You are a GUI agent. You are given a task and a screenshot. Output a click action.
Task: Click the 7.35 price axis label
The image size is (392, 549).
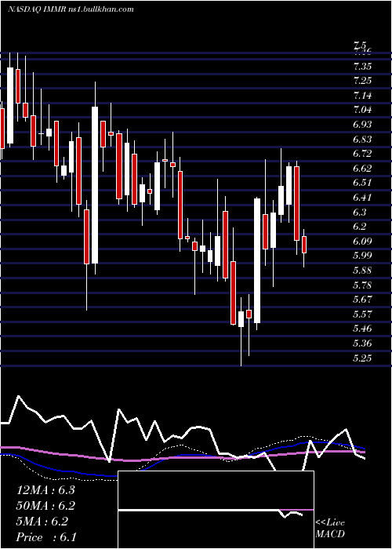[362, 66]
